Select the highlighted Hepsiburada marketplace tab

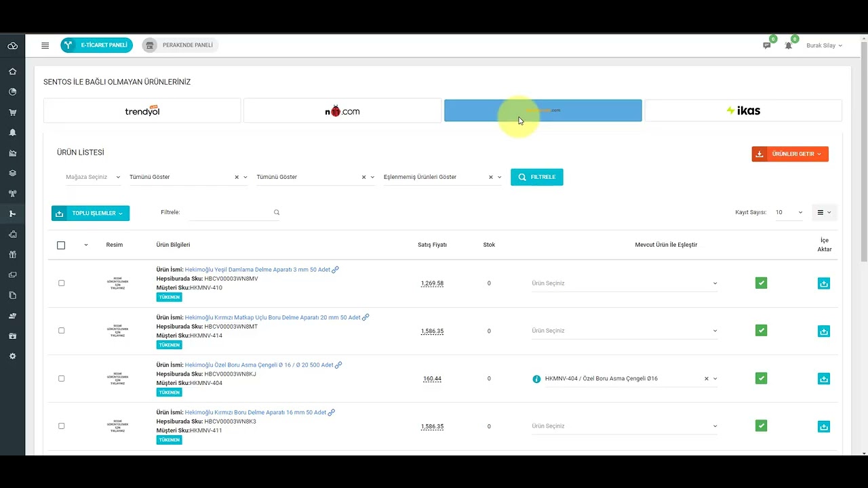(x=542, y=110)
